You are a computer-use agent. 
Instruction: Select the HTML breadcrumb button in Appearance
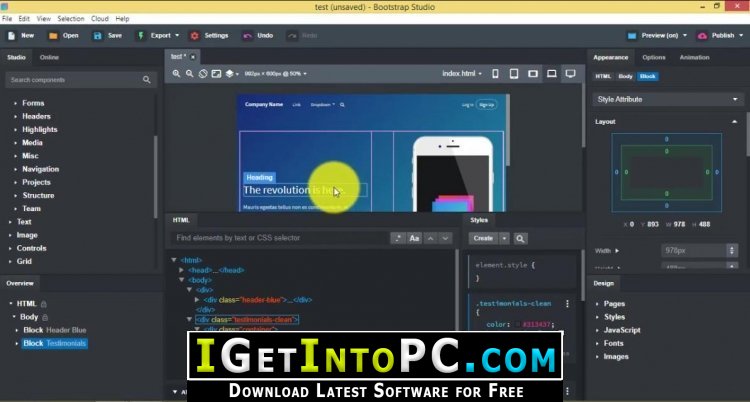[603, 77]
